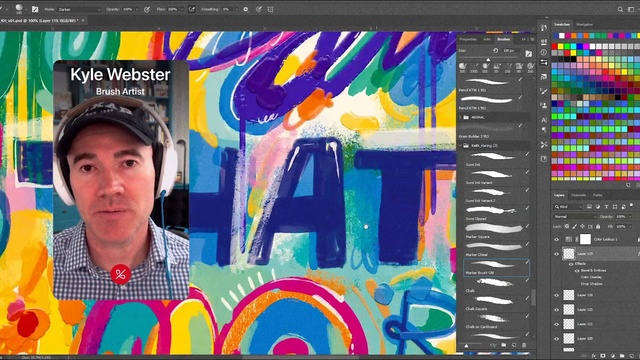Image resolution: width=640 pixels, height=360 pixels.
Task: Open the Tool Presets icon in dock
Action: coord(544,144)
